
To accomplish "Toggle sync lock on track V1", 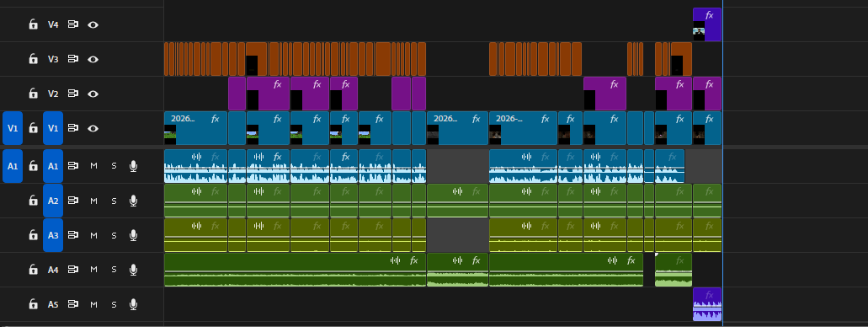I will (73, 128).
